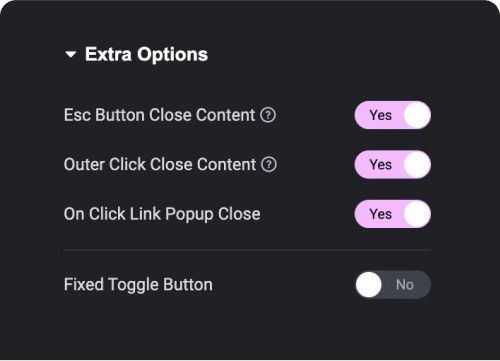Click Yes text on Link Popup Close toggle
This screenshot has width=500, height=361.
[x=380, y=214]
